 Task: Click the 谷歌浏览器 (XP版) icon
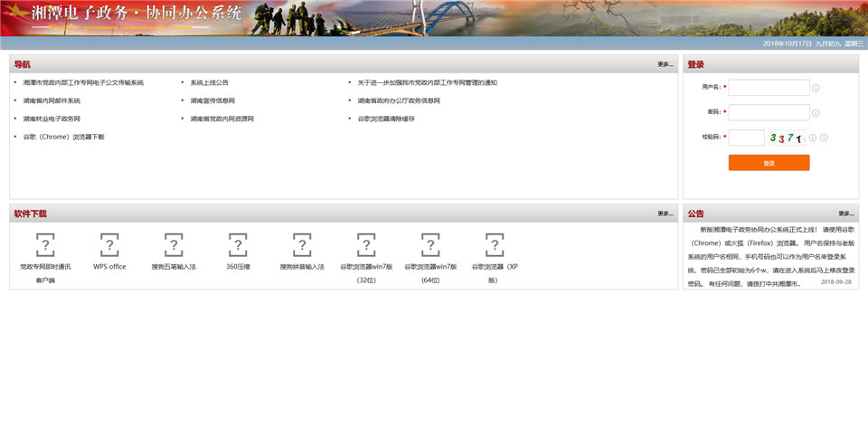(495, 244)
